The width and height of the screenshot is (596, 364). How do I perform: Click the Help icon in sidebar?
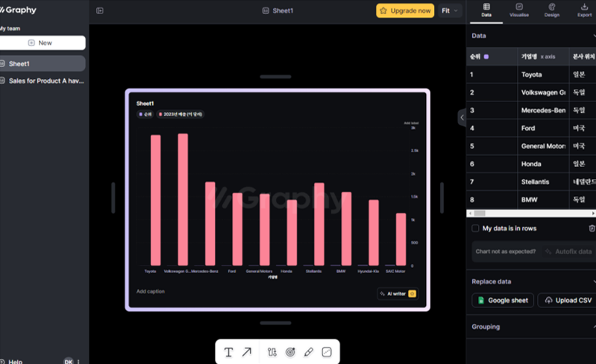point(2,361)
